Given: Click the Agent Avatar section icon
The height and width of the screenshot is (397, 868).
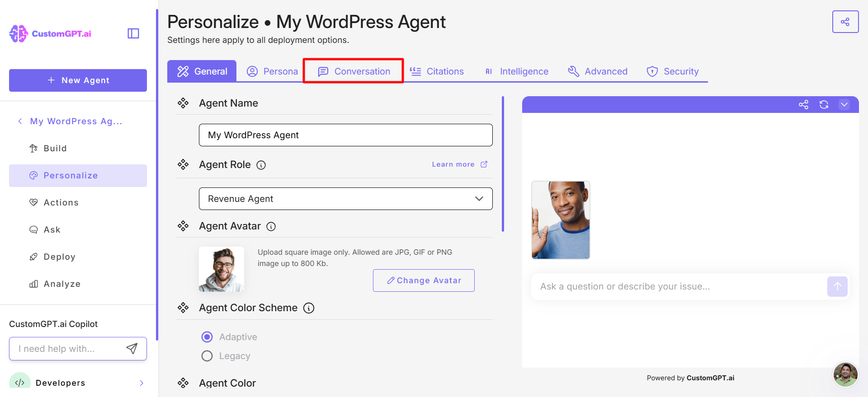Looking at the screenshot, I should pos(183,226).
